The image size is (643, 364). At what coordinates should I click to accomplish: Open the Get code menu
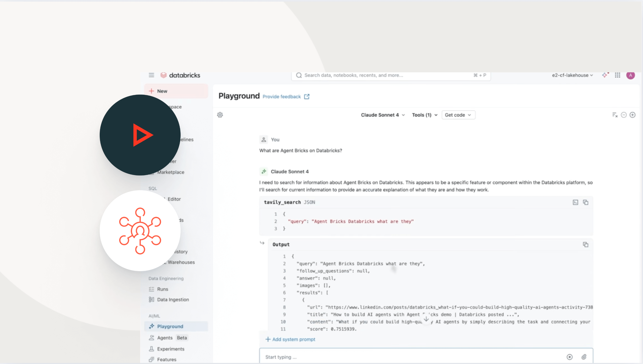(458, 115)
